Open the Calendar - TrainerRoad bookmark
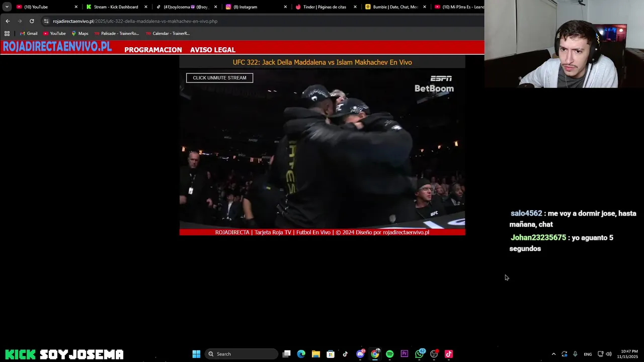The width and height of the screenshot is (644, 362). [168, 33]
